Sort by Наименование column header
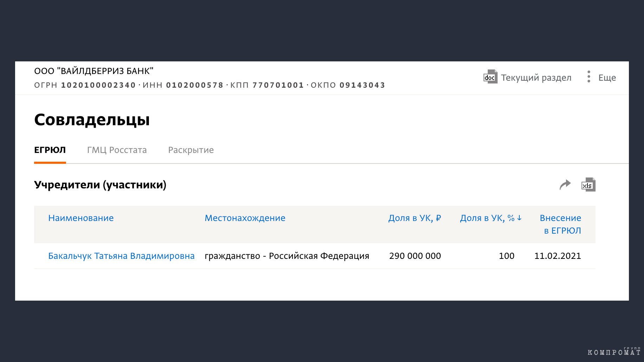 (81, 218)
